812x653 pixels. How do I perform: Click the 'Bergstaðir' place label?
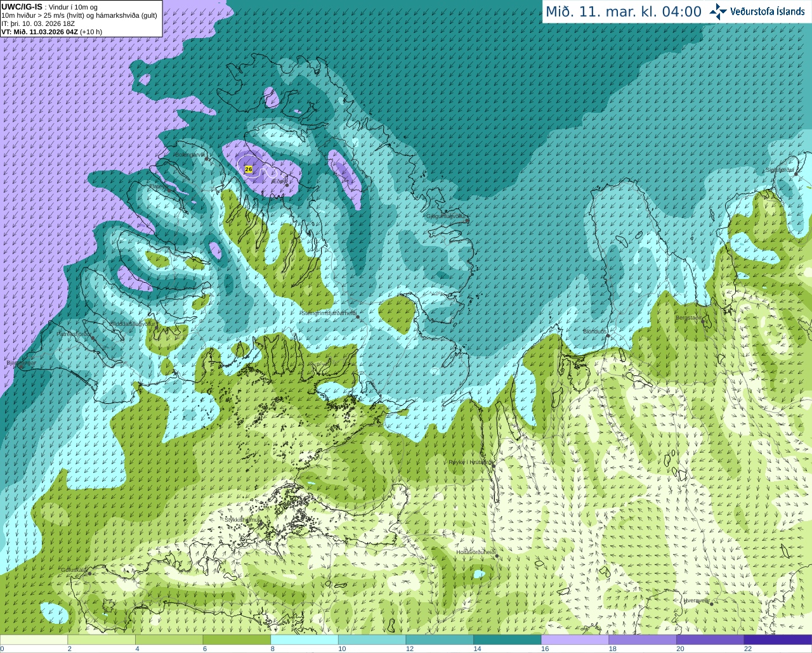[x=689, y=318]
